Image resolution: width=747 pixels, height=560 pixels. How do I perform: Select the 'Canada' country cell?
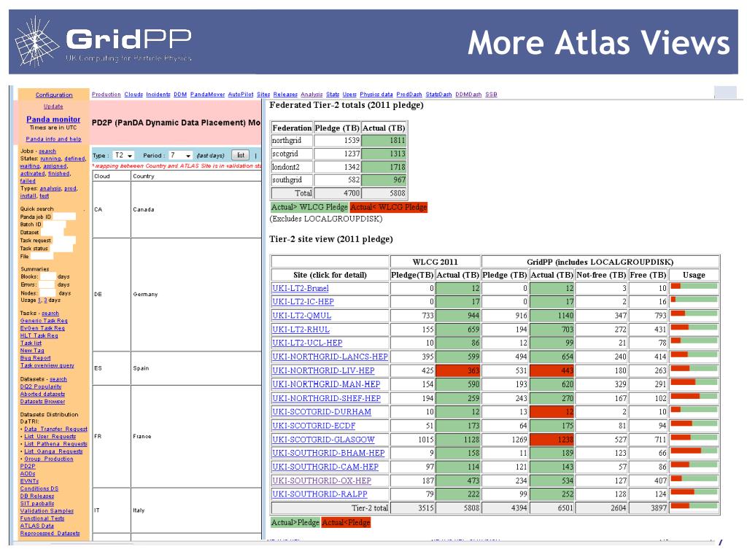pos(196,209)
